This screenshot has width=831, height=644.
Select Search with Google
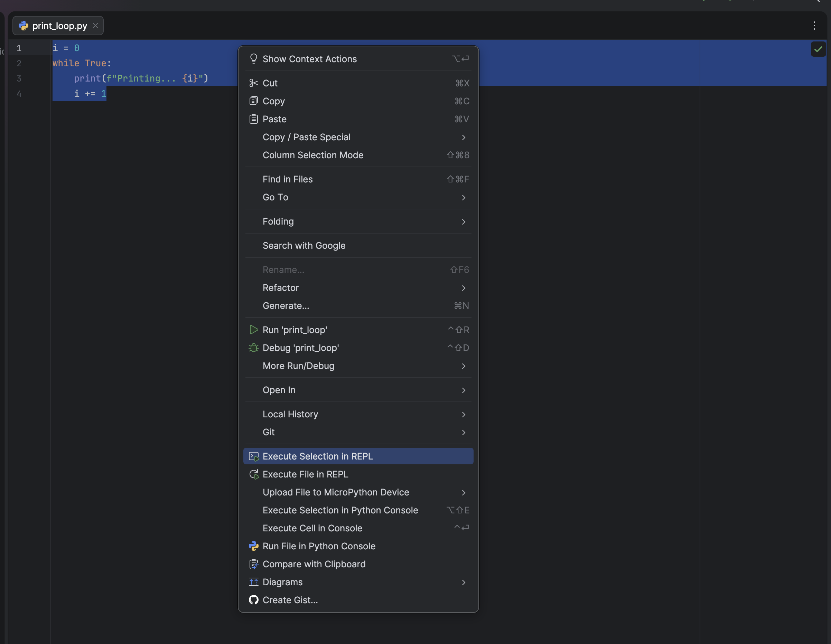pyautogui.click(x=358, y=246)
